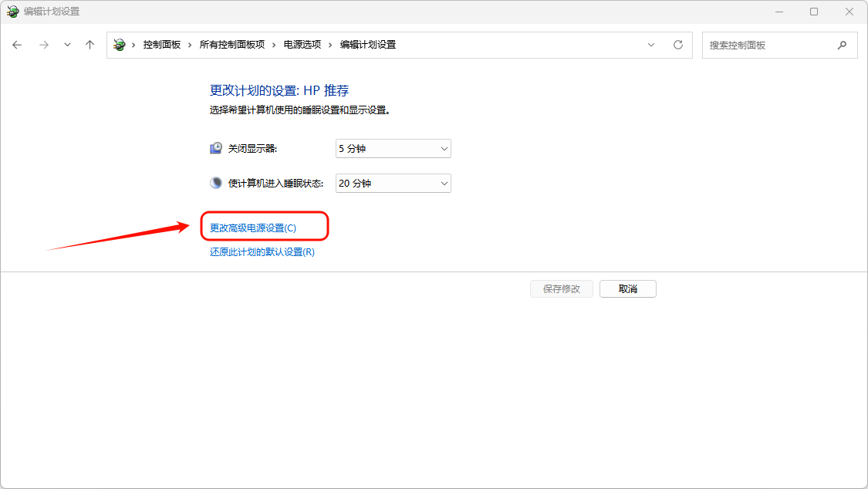This screenshot has width=868, height=489.
Task: Close the 编辑计划设置 window
Action: pos(849,12)
